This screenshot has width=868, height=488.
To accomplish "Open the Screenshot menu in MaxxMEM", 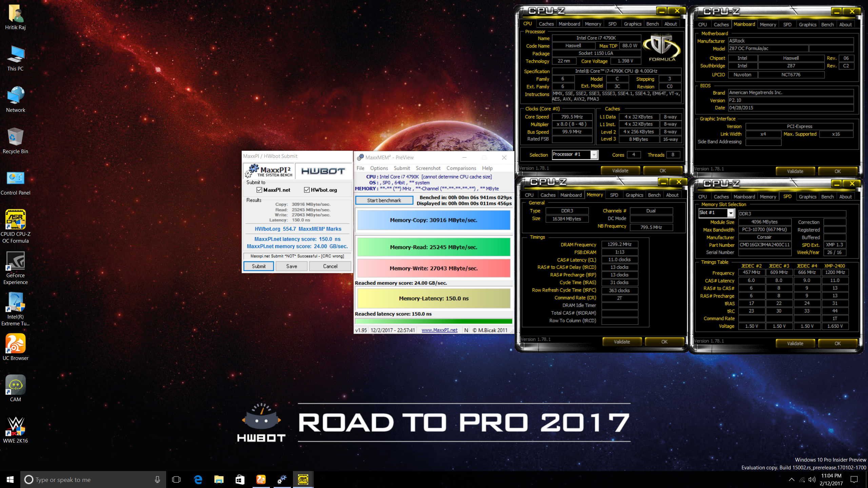I will pos(428,168).
